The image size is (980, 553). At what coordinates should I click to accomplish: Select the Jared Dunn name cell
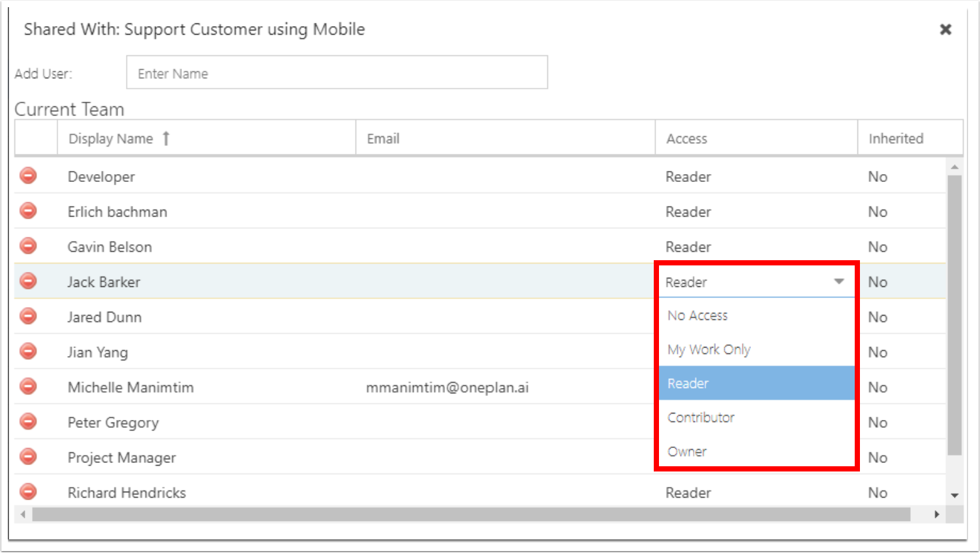coord(206,317)
